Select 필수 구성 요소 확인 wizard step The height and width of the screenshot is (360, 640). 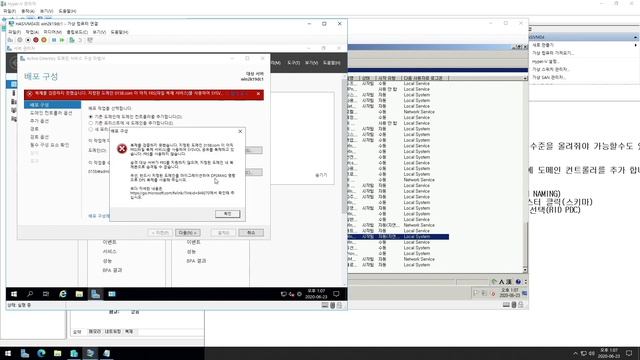[x=49, y=145]
